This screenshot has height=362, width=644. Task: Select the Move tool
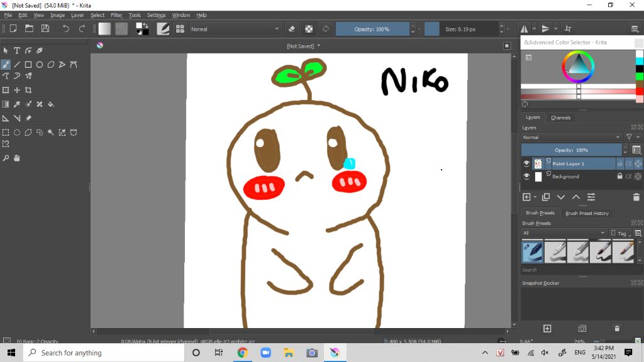pyautogui.click(x=17, y=90)
